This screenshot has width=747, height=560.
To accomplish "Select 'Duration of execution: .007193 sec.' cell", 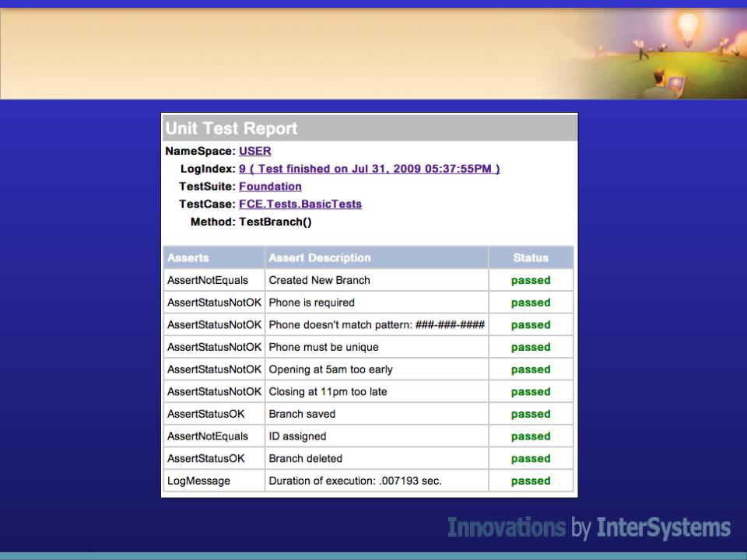I will click(x=377, y=481).
